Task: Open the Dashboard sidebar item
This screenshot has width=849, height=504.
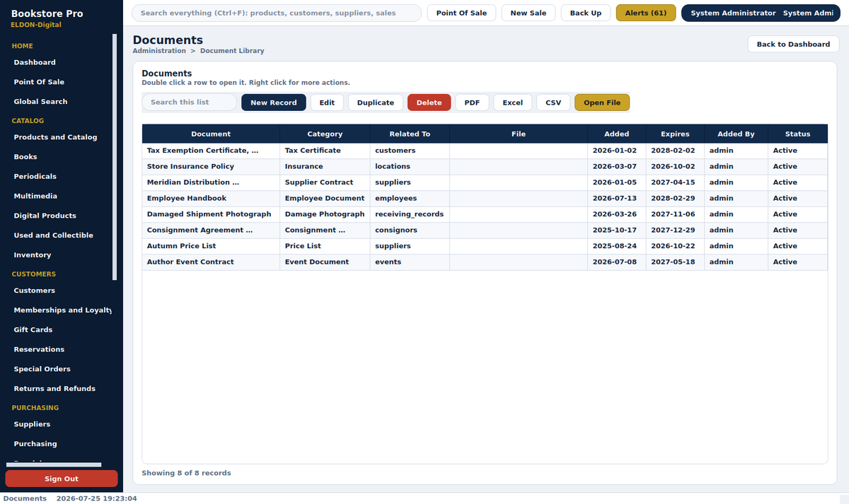Action: [x=35, y=62]
